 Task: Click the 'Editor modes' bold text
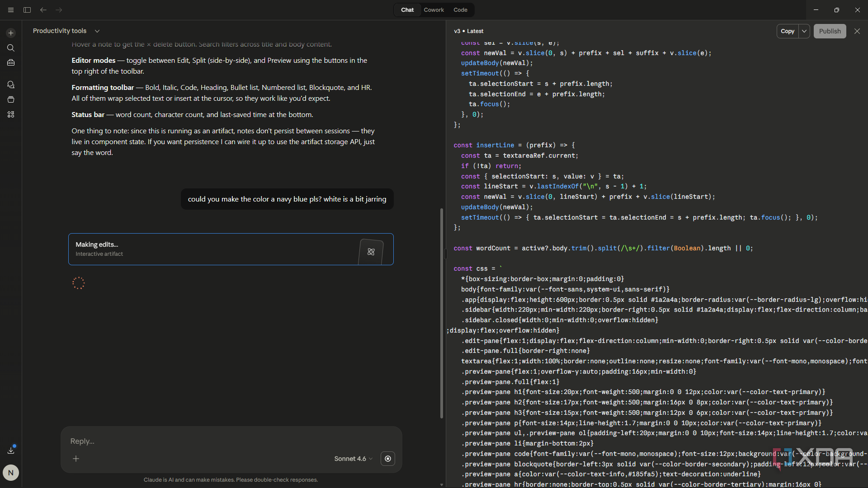click(94, 60)
